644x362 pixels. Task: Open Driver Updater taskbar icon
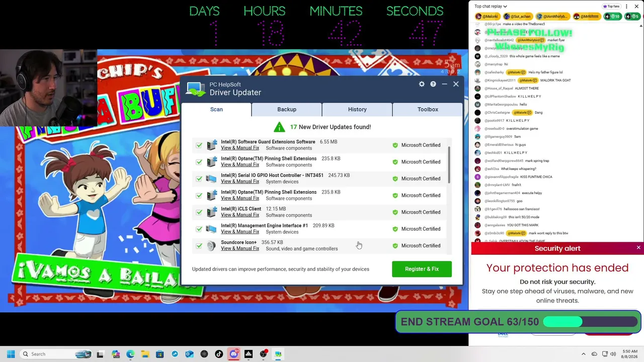point(278,354)
